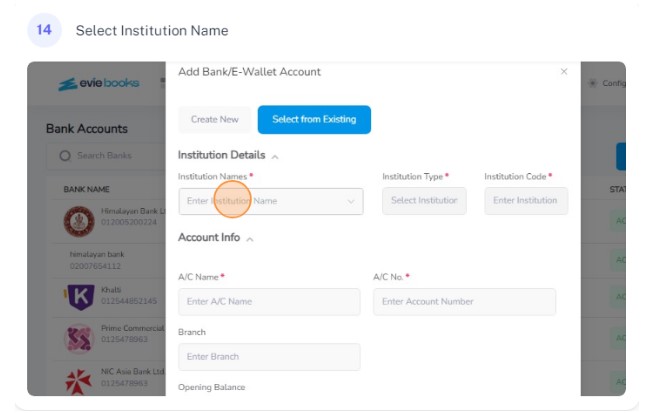Click the Himalayan Bank Ltd logo icon
Viewport: 649px width, 413px height.
click(79, 221)
